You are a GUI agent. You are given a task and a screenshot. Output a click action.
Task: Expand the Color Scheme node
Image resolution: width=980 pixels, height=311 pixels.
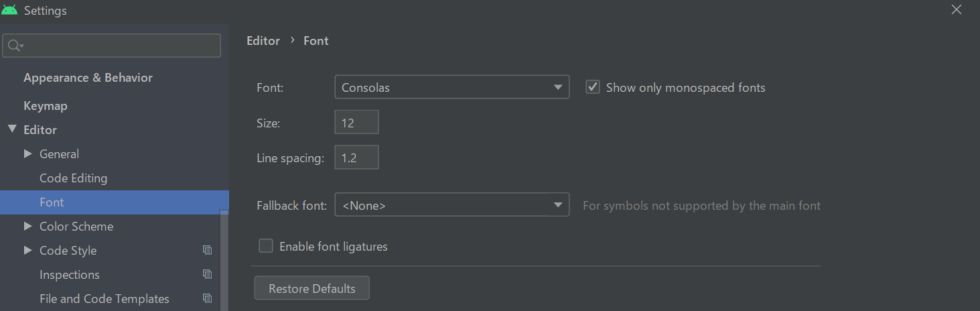[x=28, y=227]
